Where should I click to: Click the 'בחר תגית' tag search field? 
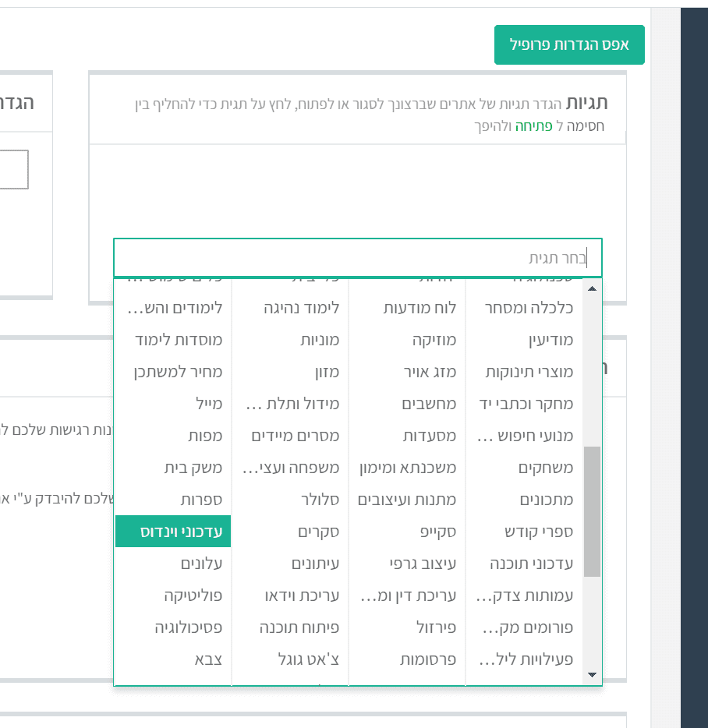[358, 258]
